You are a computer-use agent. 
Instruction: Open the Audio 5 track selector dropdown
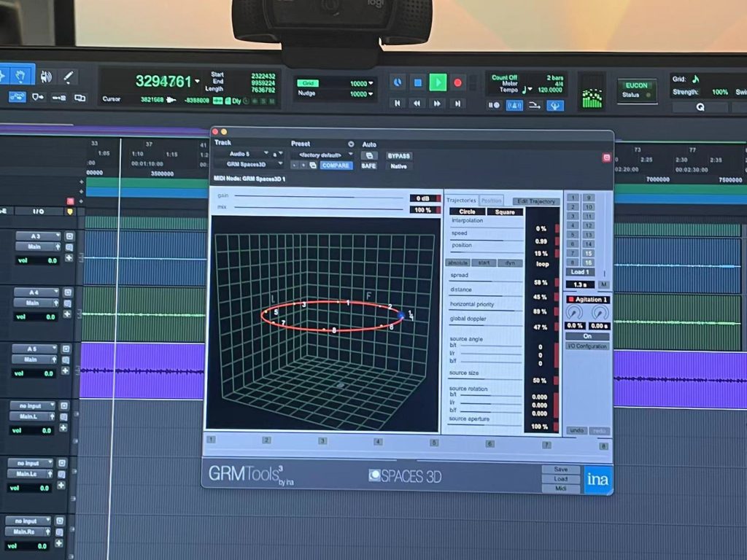[x=241, y=154]
